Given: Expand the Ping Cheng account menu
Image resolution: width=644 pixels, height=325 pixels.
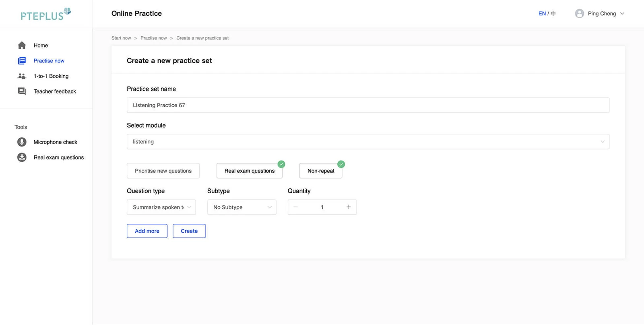Looking at the screenshot, I should pyautogui.click(x=600, y=14).
